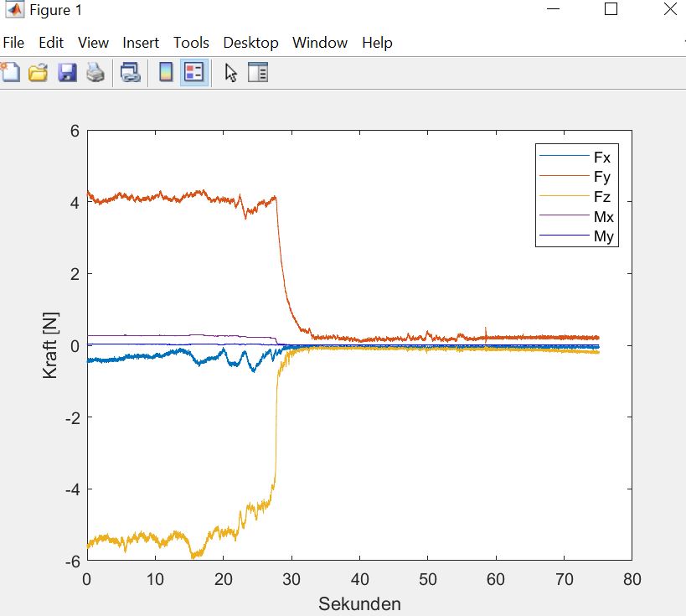Toggle the Link Plot toolbar button
Image resolution: width=686 pixels, height=616 pixels.
point(130,73)
